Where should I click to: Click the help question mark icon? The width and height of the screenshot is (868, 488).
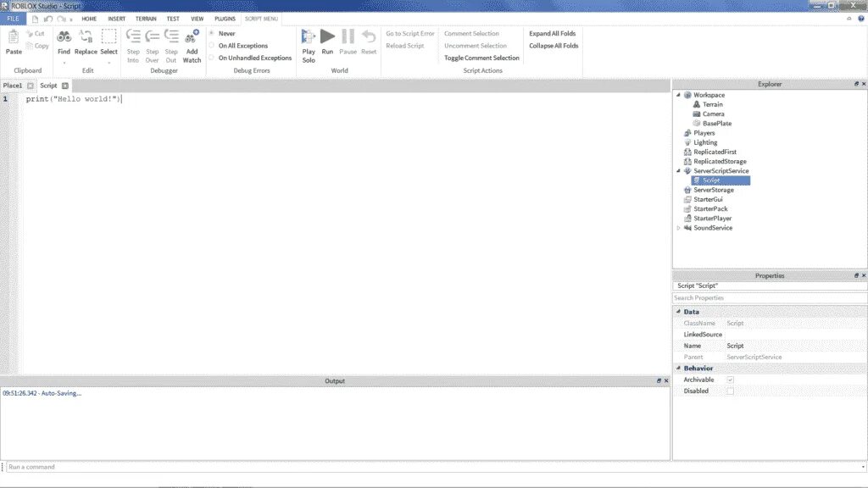click(861, 19)
